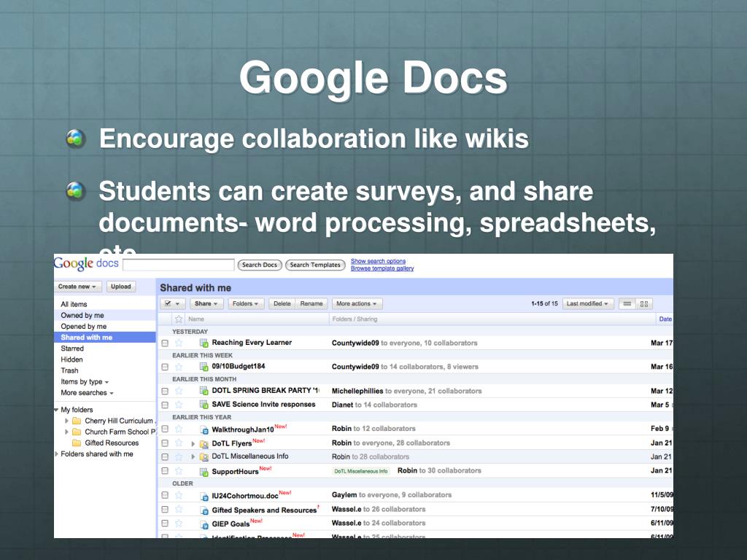Star the WalkthroughJan10 document
The height and width of the screenshot is (560, 747).
pyautogui.click(x=179, y=429)
